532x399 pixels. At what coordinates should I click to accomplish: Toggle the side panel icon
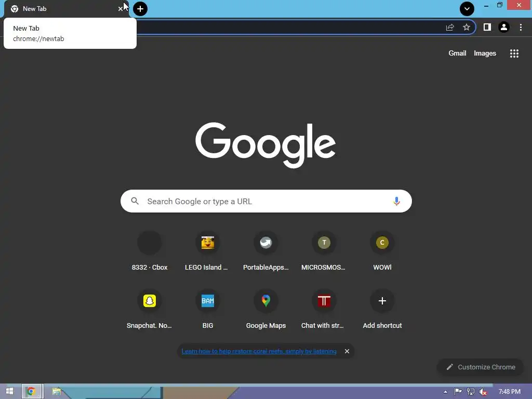click(x=487, y=27)
